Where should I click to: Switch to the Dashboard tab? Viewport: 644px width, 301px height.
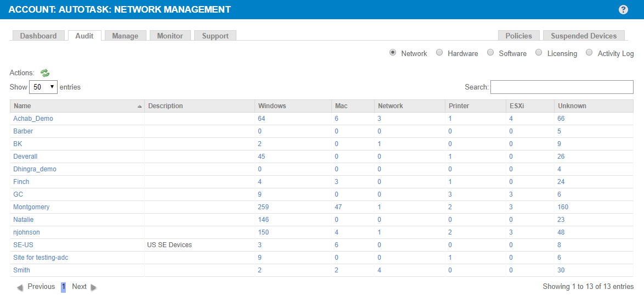tap(38, 36)
